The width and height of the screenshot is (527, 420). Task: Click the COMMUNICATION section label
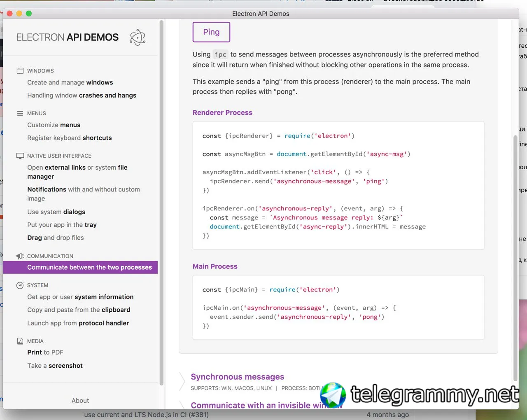[50, 256]
